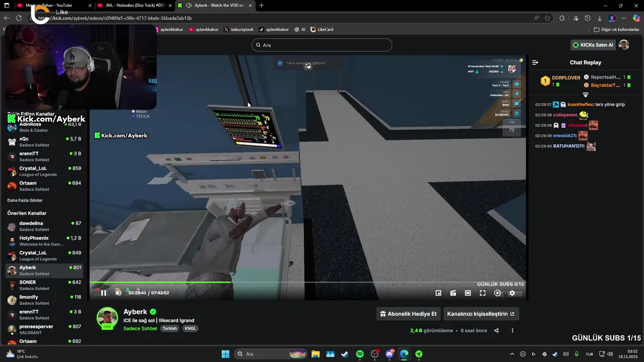Screen dimensions: 644x362
Task: Open the ayberkbabur TikTok bookmark
Action: [274, 30]
